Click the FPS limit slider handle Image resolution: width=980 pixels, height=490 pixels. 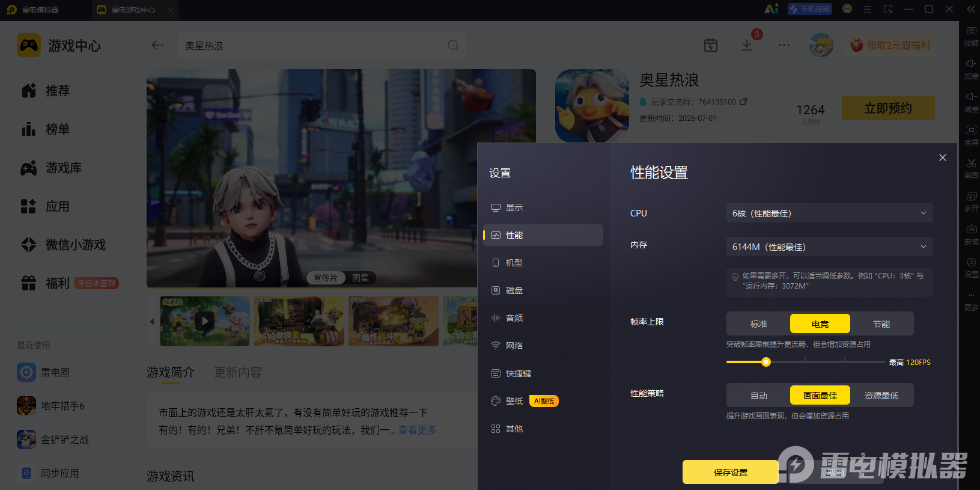point(765,362)
